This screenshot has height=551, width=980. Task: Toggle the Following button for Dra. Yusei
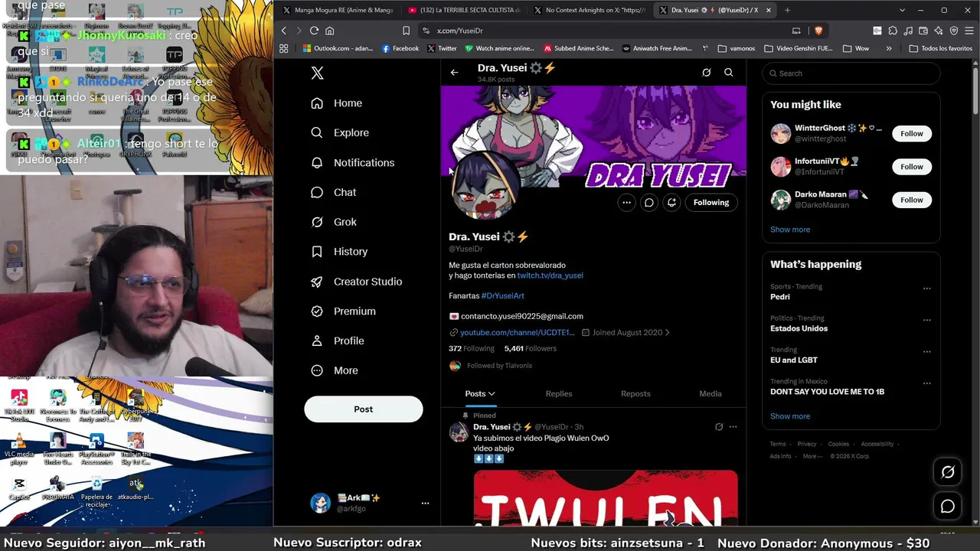(711, 203)
